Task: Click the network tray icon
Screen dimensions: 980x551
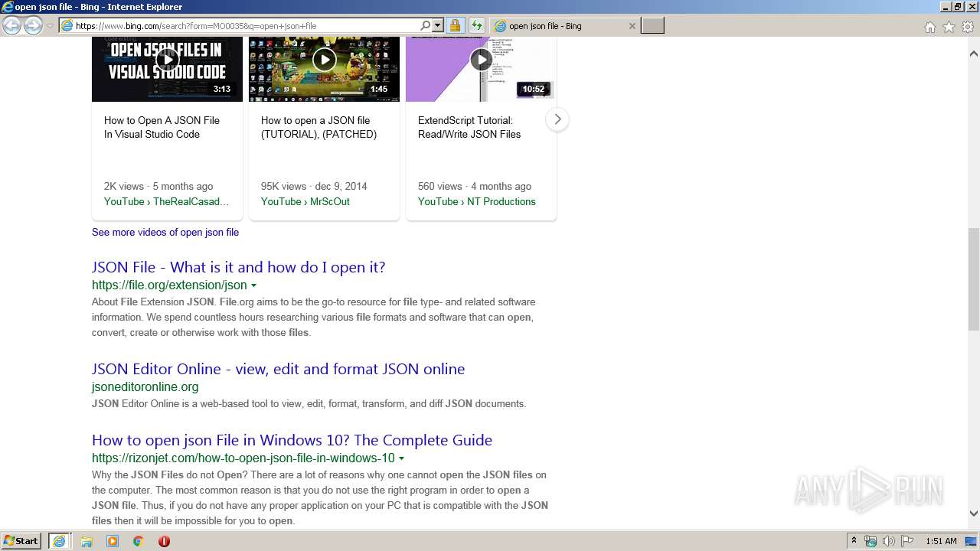Action: tap(871, 541)
